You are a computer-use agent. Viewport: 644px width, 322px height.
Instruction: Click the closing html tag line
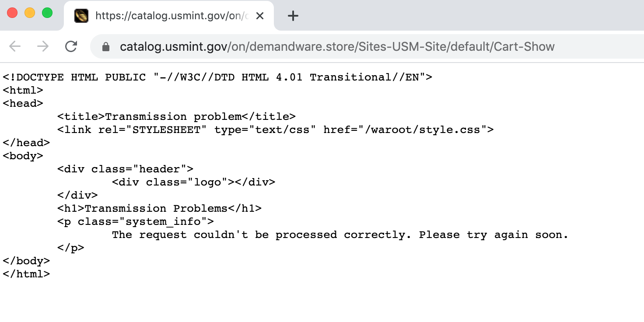click(26, 274)
